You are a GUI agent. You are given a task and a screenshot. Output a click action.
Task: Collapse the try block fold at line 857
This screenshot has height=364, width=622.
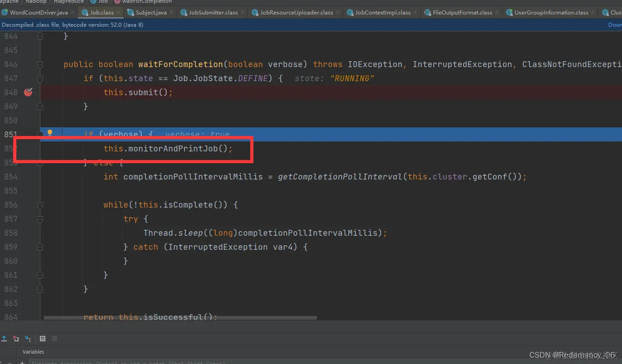click(x=40, y=219)
